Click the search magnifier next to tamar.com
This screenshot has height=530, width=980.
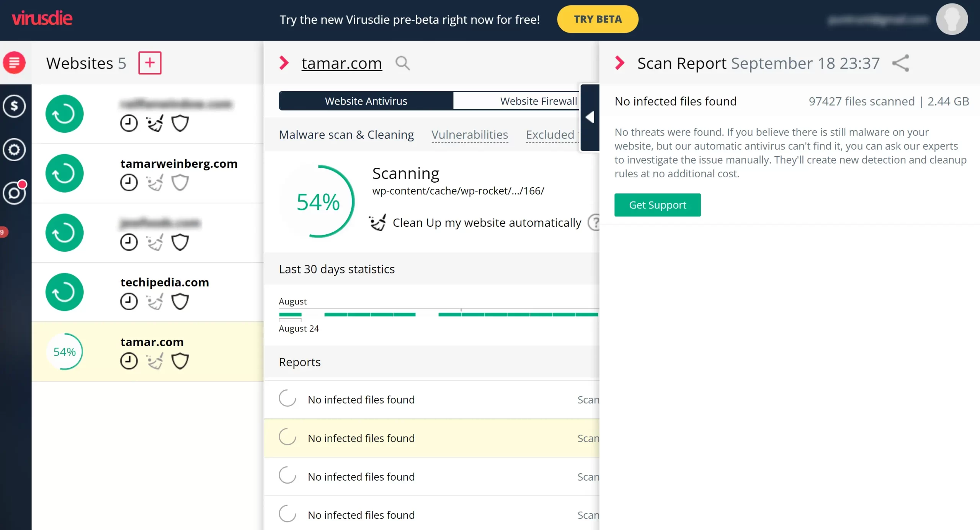[402, 63]
